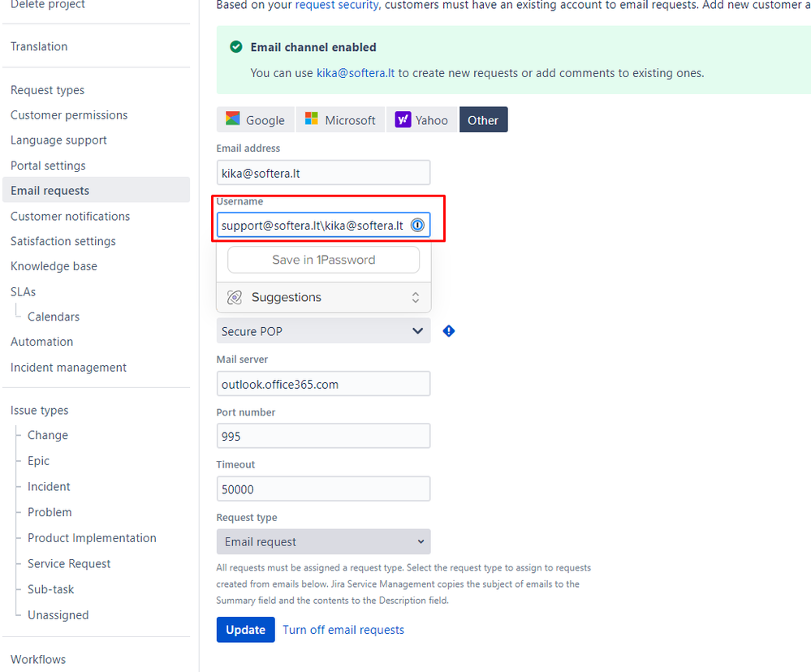Viewport: 811px width, 672px height.
Task: Click the Port number field showing 995
Action: click(323, 436)
